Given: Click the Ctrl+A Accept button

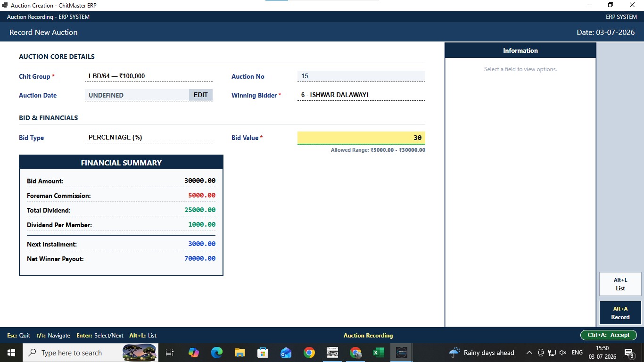Looking at the screenshot, I should pos(609,335).
